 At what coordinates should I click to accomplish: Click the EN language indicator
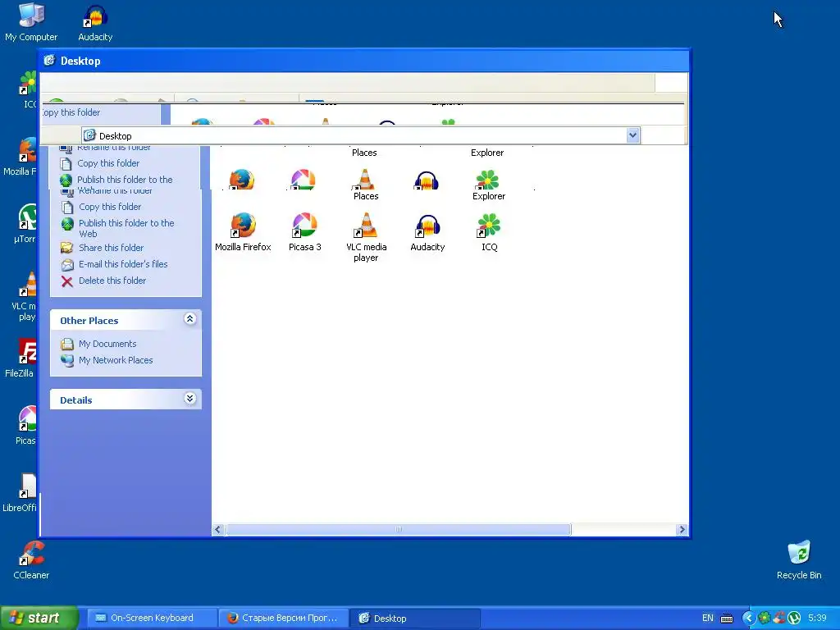(x=708, y=619)
